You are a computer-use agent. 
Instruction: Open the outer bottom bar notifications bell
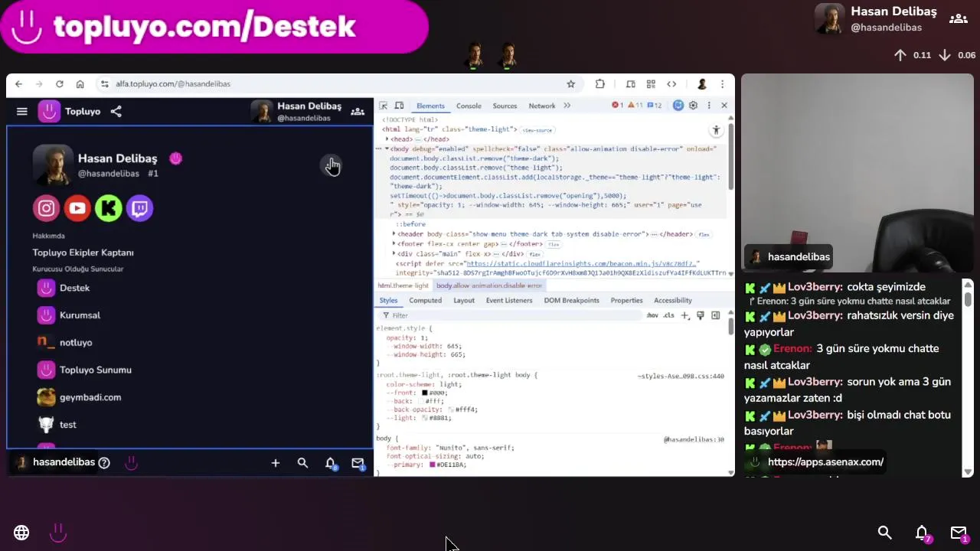click(923, 533)
